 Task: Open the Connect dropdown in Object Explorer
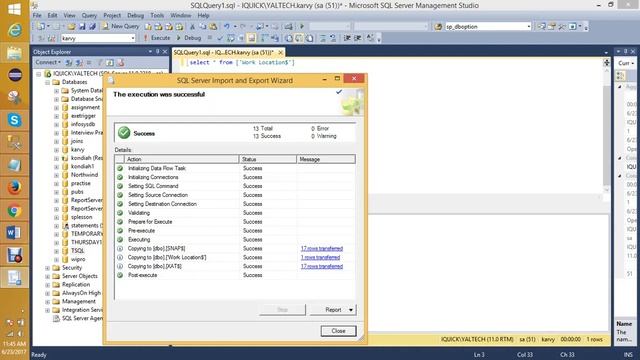(x=48, y=62)
